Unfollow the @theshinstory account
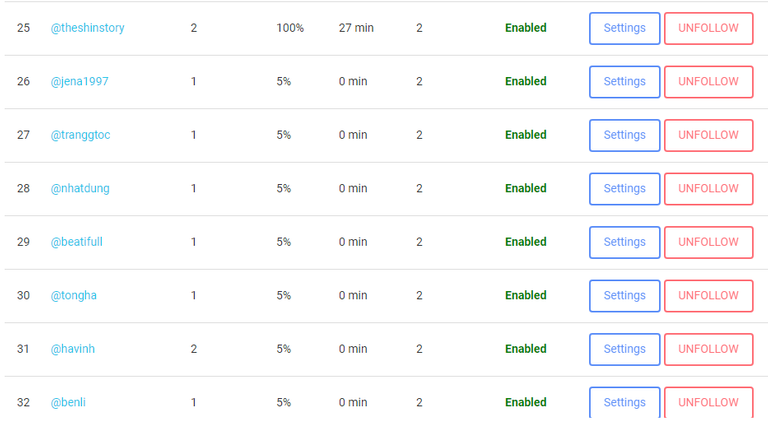768x422 pixels. 708,28
